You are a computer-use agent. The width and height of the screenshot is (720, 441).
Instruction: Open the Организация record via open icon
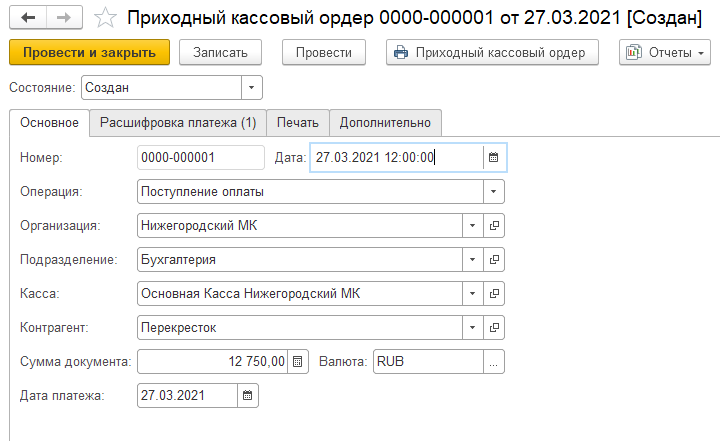[493, 225]
